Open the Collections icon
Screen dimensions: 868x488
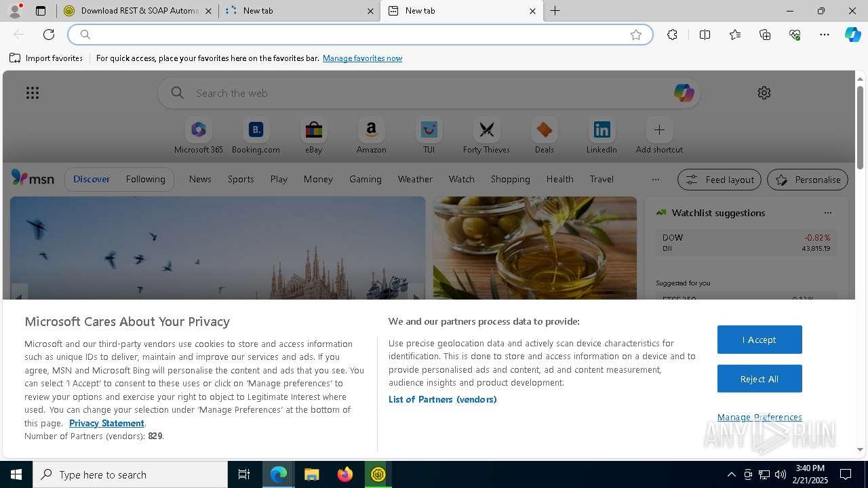coord(765,35)
